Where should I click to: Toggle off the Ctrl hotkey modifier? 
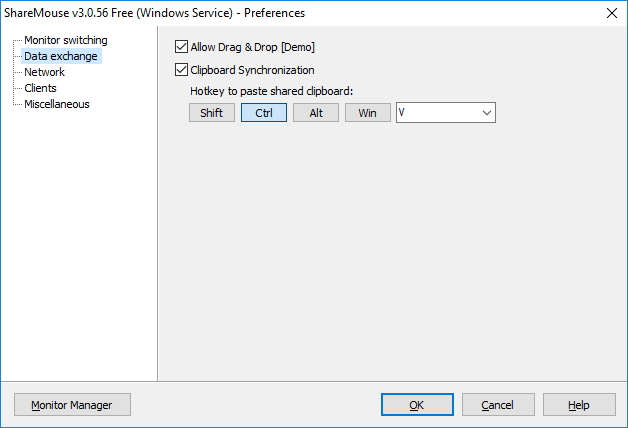click(x=264, y=113)
